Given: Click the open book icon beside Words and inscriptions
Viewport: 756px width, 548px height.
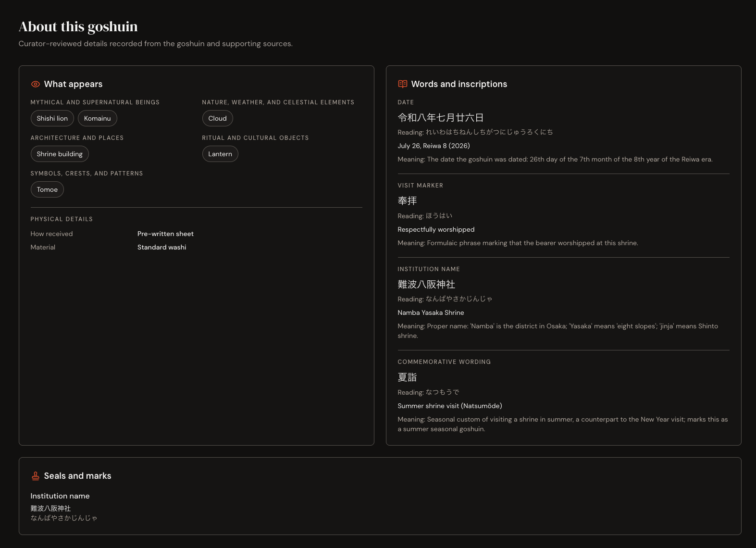Looking at the screenshot, I should click(x=403, y=84).
